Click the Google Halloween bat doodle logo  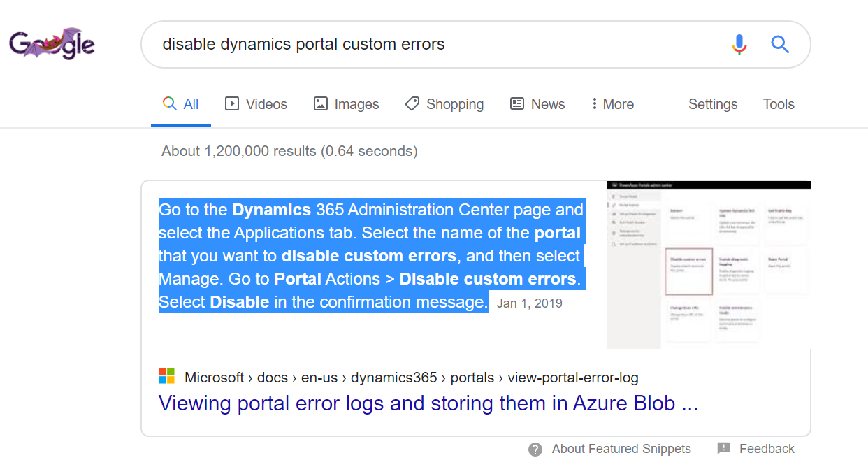pyautogui.click(x=52, y=45)
